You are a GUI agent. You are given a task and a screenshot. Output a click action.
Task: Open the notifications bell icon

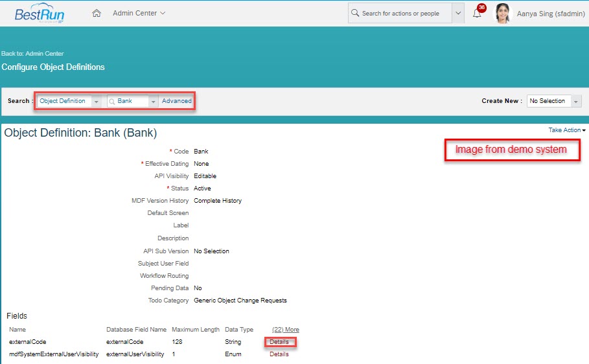coord(477,14)
